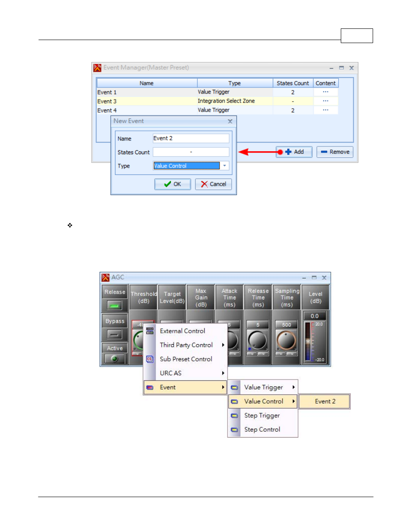This screenshot has height=532, width=411.
Task: Click the icon beside Value Trigger
Action: [234, 387]
